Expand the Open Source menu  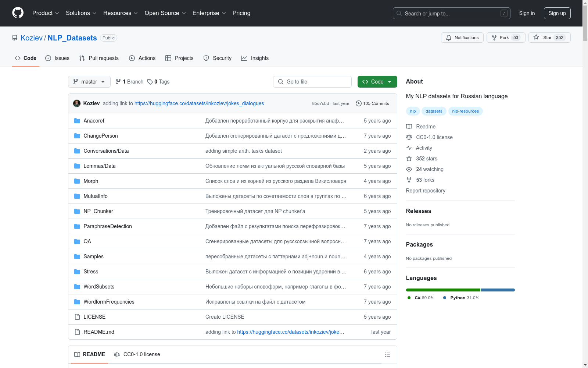165,13
